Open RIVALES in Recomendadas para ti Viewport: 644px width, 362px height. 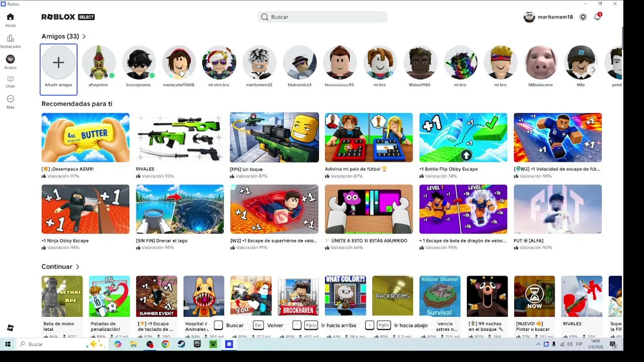[x=180, y=138]
